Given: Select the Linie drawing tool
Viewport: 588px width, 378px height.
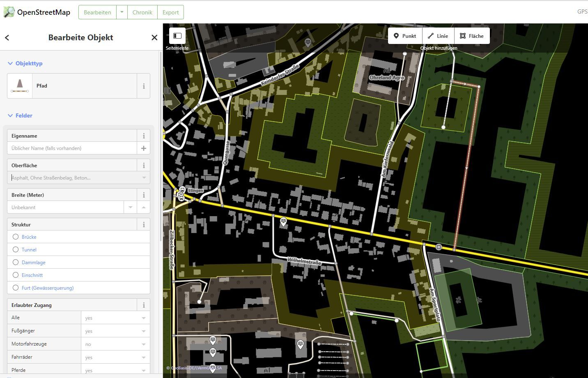Looking at the screenshot, I should [438, 36].
